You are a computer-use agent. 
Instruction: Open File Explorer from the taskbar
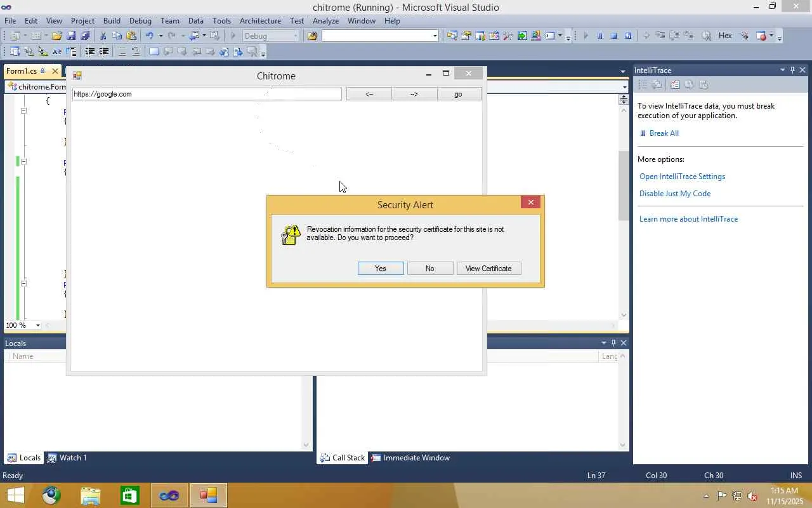(91, 495)
